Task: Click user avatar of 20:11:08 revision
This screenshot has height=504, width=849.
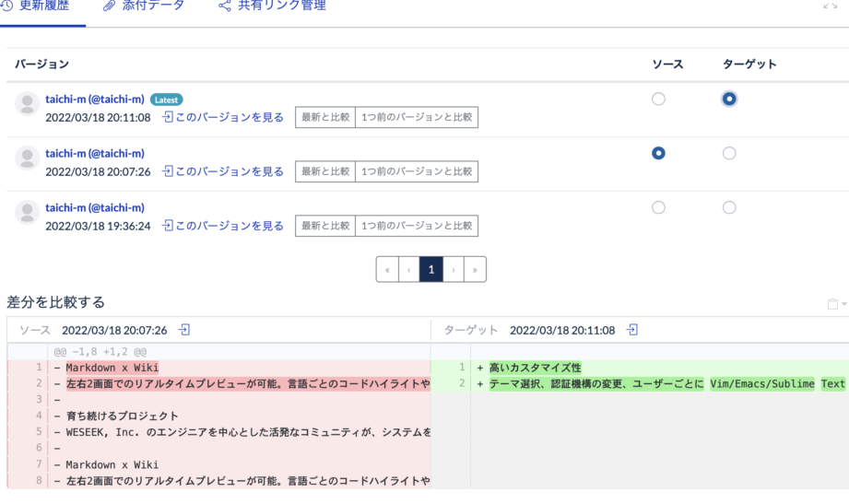Action: (27, 103)
